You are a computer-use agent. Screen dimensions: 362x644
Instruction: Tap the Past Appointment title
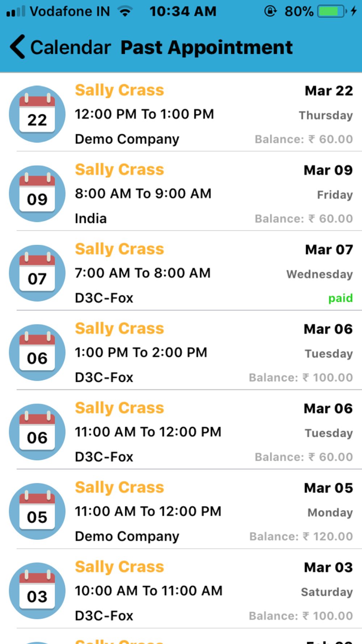(x=206, y=47)
